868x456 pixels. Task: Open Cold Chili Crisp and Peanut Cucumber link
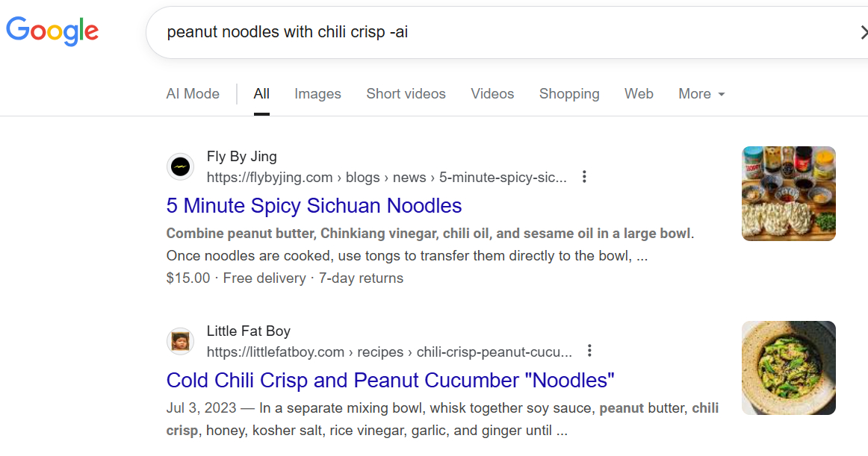click(x=390, y=381)
